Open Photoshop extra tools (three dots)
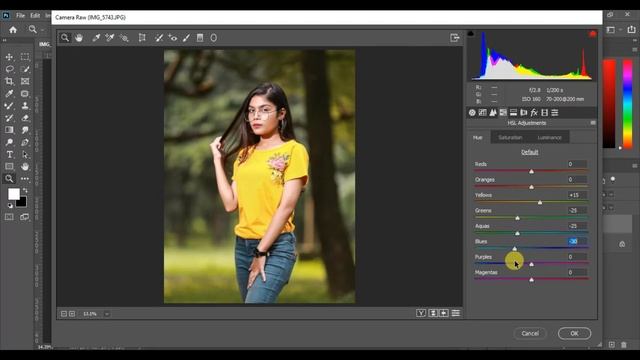The width and height of the screenshot is (640, 360). pyautogui.click(x=25, y=179)
